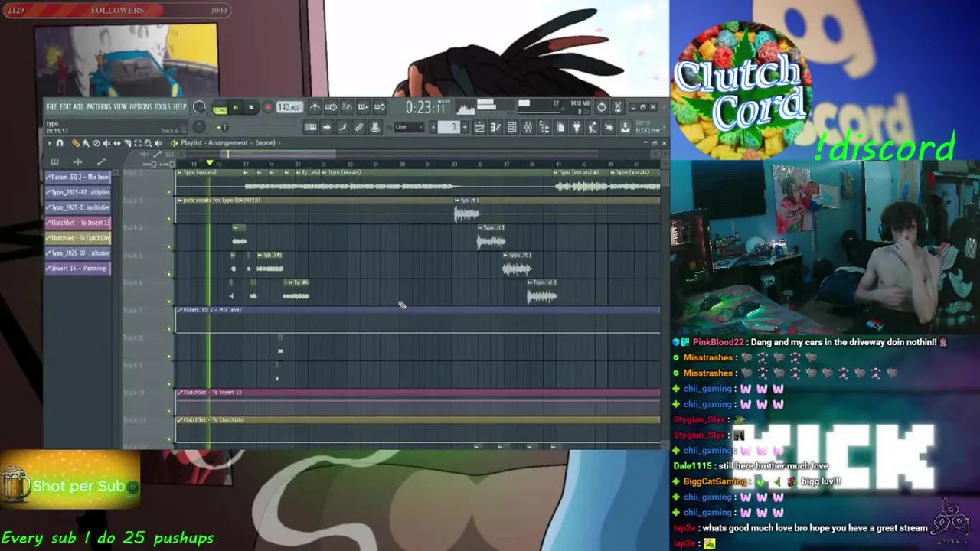Toggle Song/Pattern playback mode button
The width and height of the screenshot is (980, 551).
(220, 108)
